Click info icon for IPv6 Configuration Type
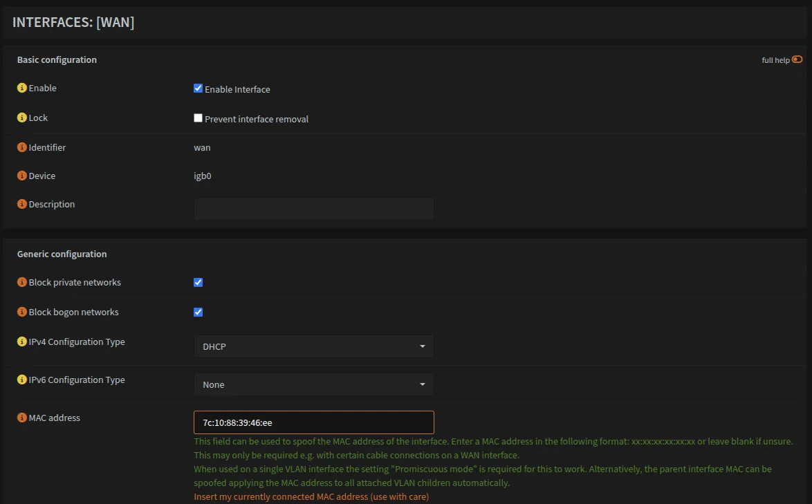 tap(22, 380)
